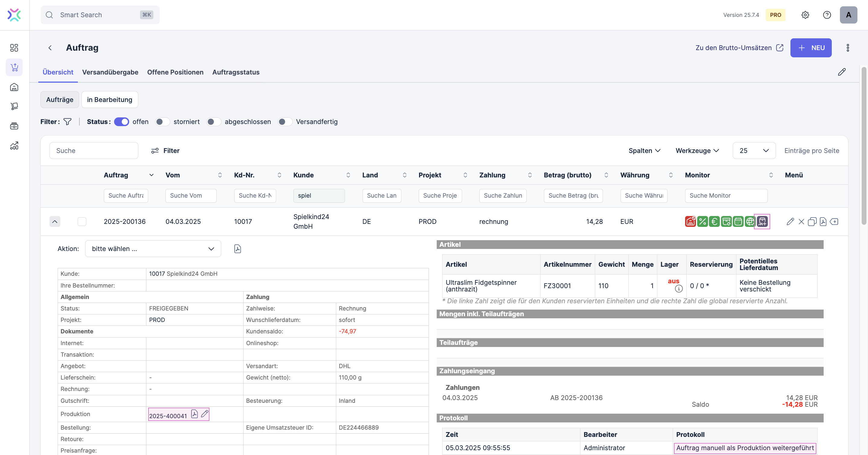Click the tag-plus icon in row menu

coord(834,221)
